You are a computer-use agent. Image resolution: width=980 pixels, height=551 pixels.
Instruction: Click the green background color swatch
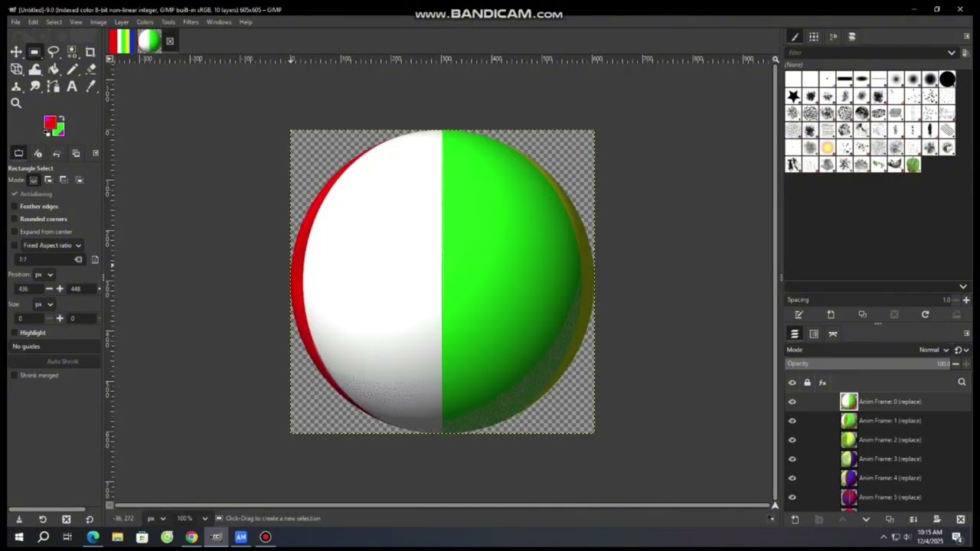coord(59,130)
